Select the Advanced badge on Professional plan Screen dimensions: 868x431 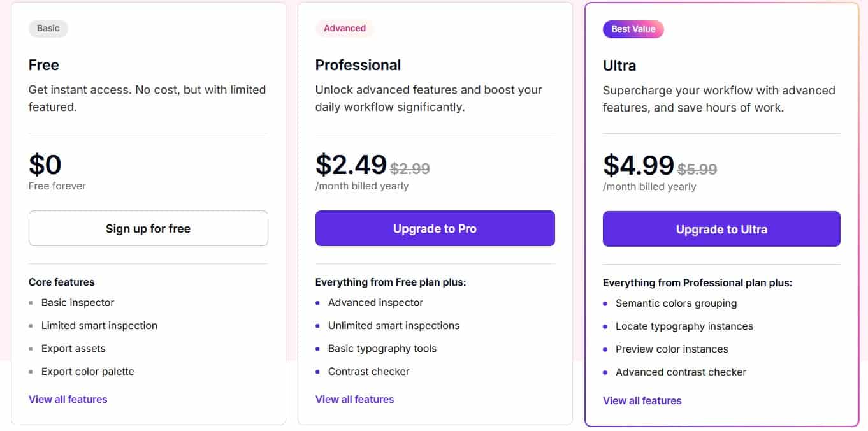pos(345,28)
